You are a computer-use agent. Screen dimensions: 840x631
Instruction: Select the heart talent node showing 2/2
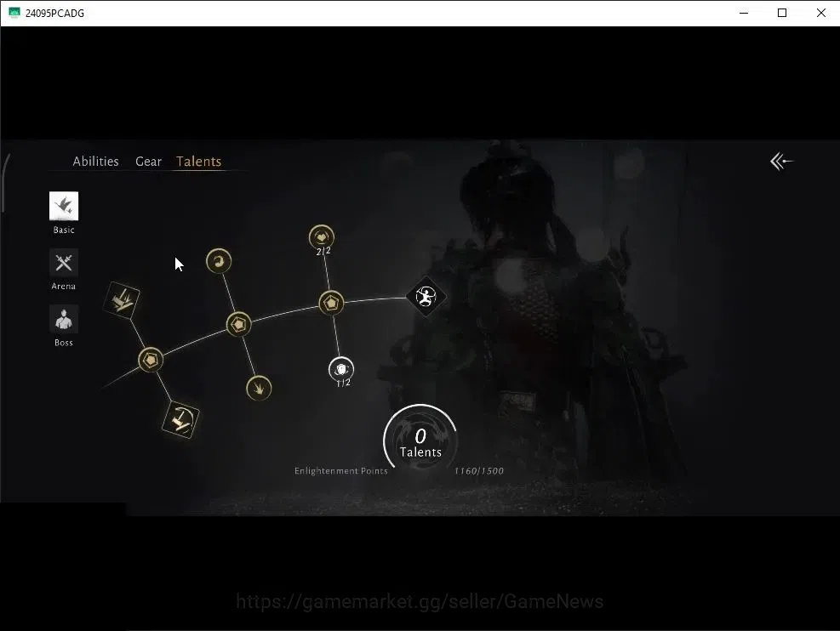pyautogui.click(x=322, y=237)
